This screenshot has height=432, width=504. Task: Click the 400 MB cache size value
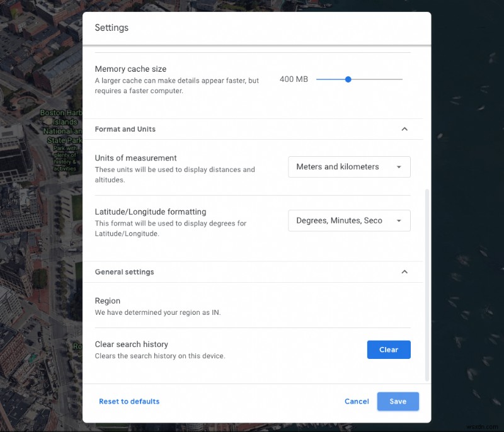(294, 79)
